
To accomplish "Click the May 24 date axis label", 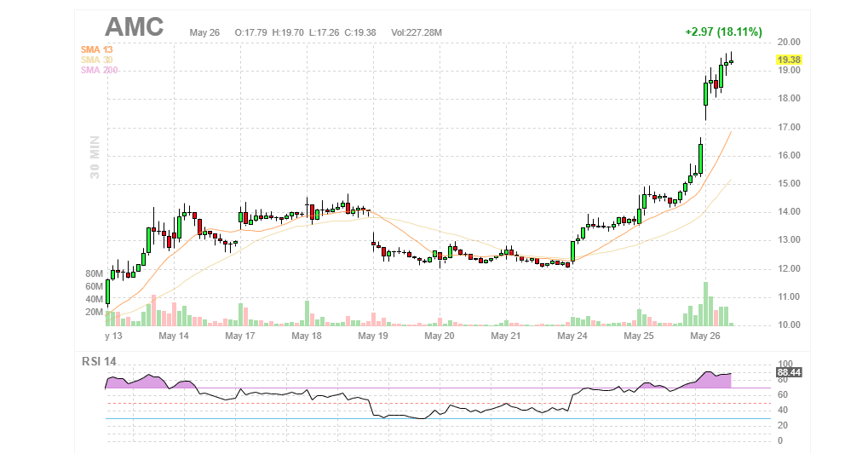I will (x=572, y=336).
